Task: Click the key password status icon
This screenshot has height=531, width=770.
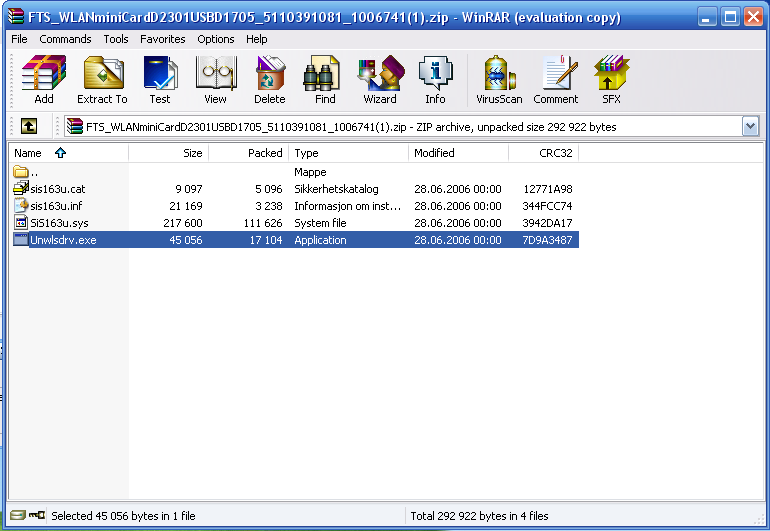Action: tap(37, 515)
